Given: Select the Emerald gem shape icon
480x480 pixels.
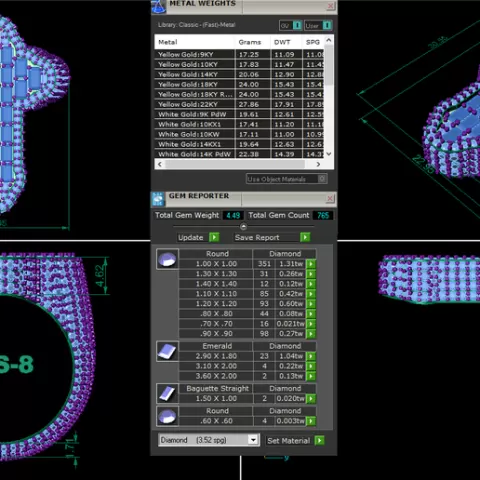Looking at the screenshot, I should [167, 351].
